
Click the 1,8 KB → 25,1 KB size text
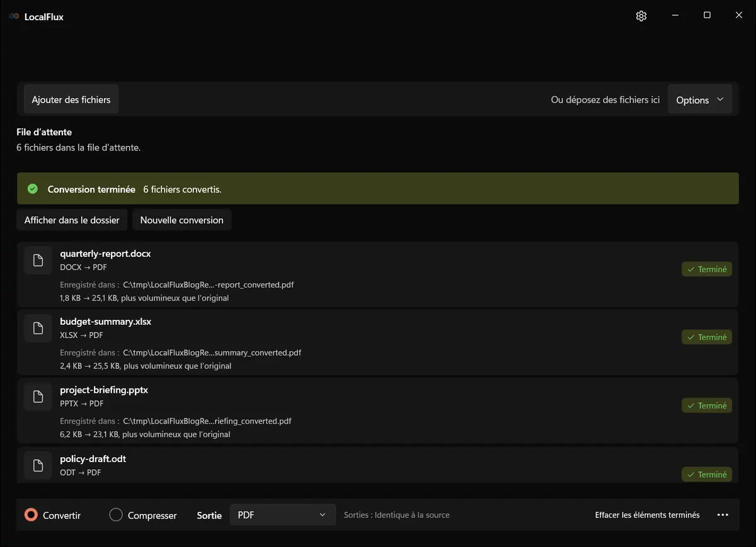pos(144,298)
